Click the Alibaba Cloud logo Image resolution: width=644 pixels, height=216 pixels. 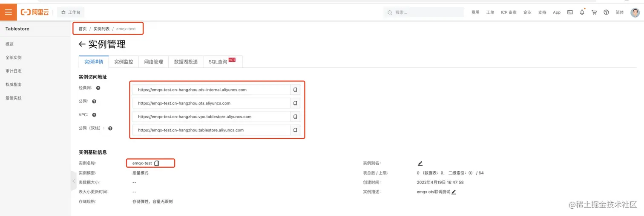point(35,12)
